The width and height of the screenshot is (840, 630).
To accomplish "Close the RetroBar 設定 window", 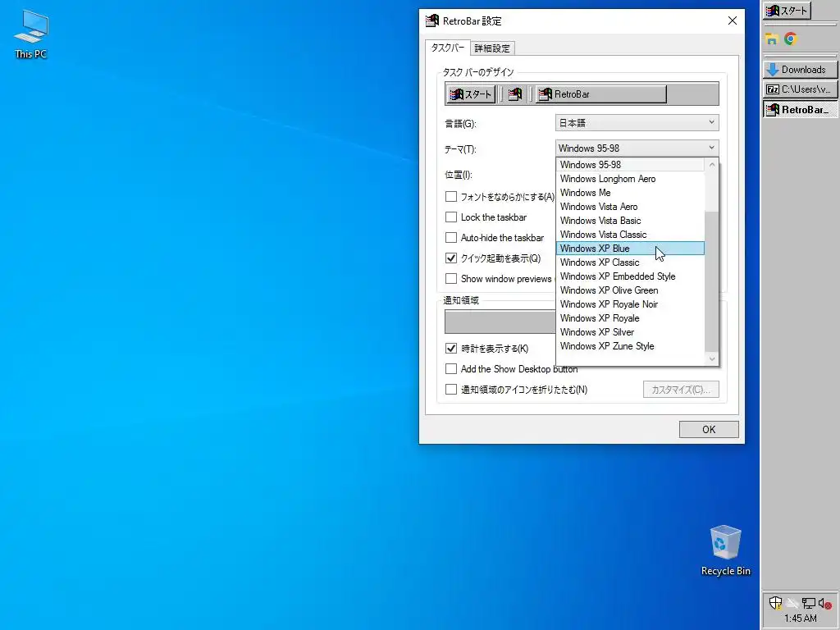I will coord(733,21).
